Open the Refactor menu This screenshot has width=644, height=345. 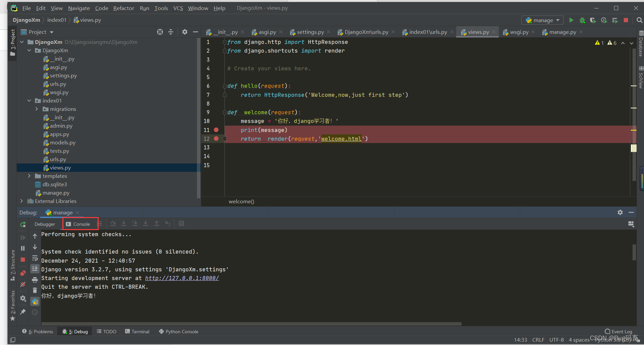(x=123, y=8)
